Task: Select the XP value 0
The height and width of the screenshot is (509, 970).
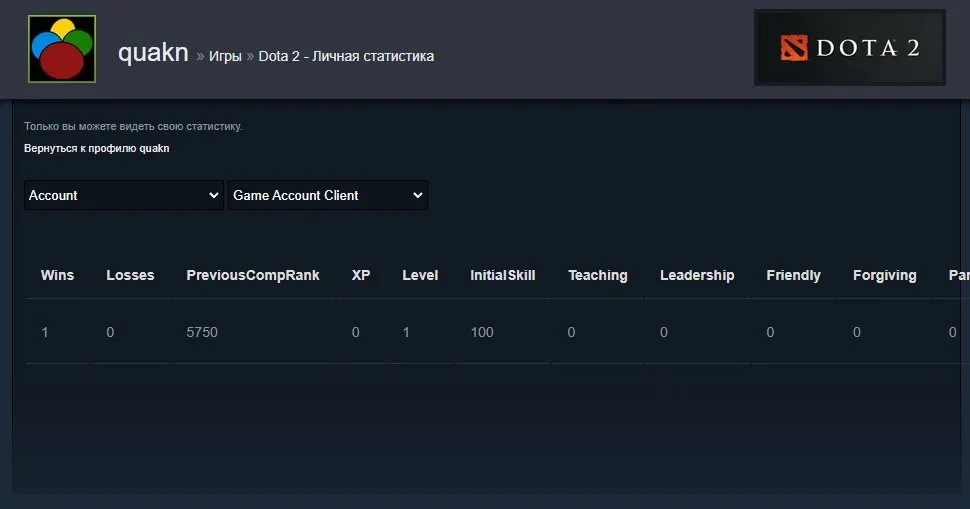Action: point(356,332)
